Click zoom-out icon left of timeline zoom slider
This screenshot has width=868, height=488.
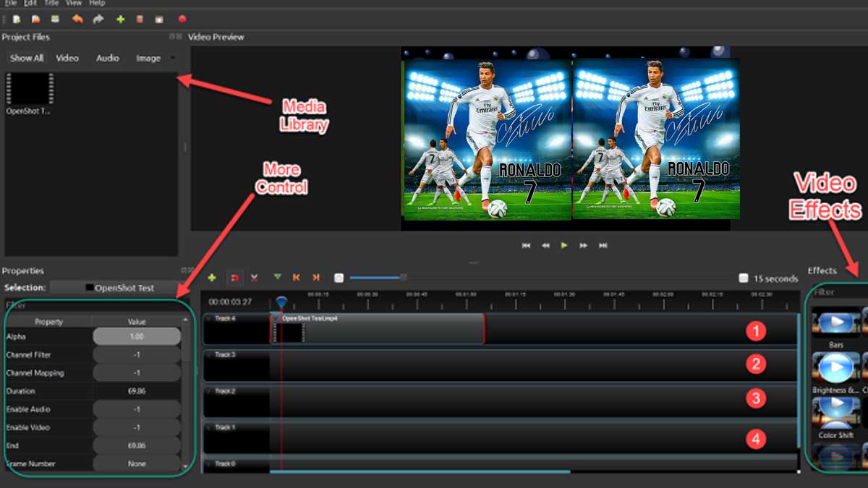point(339,278)
